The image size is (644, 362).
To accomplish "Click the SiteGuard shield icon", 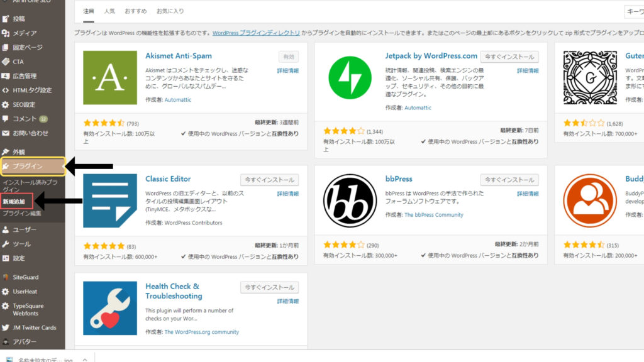I will point(5,277).
